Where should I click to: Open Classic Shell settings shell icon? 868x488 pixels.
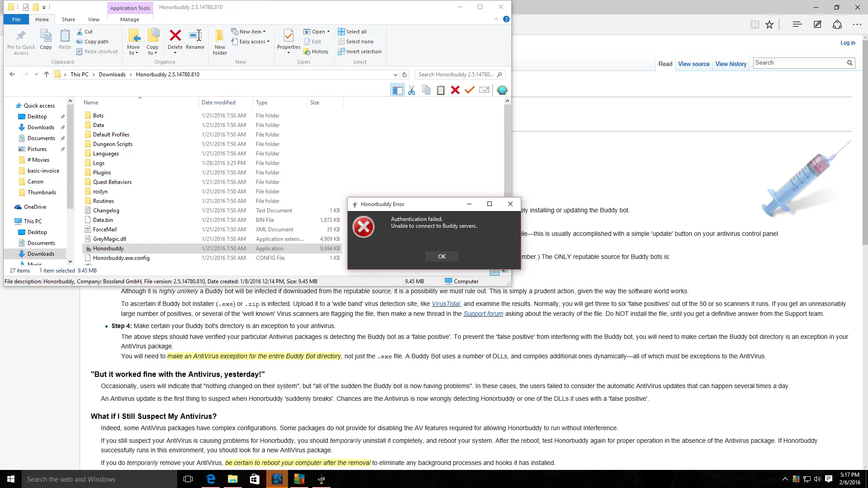(502, 90)
